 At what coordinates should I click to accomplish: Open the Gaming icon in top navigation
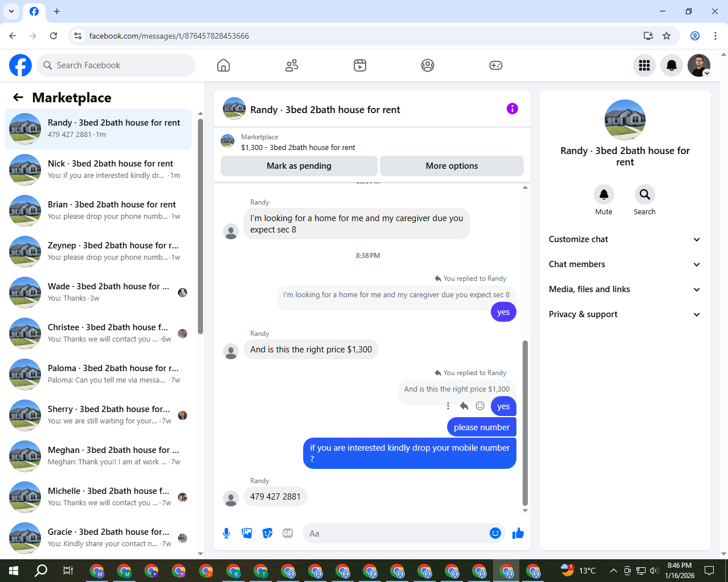[496, 65]
